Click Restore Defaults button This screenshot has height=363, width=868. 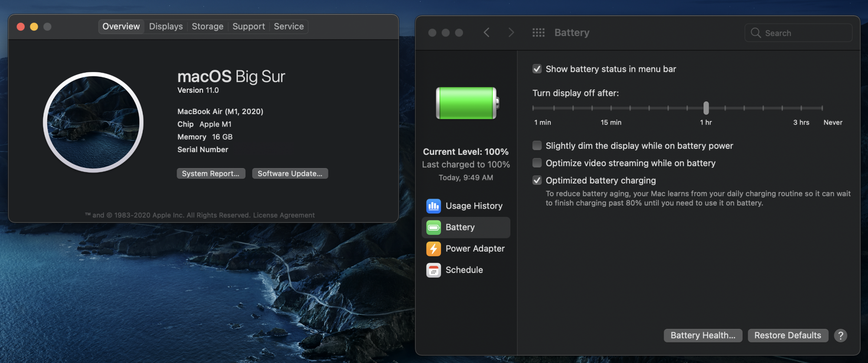[x=788, y=335]
